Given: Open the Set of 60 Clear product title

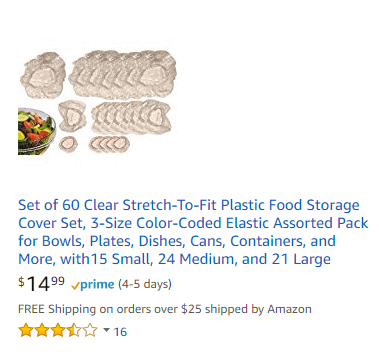Looking at the screenshot, I should 193,232.
